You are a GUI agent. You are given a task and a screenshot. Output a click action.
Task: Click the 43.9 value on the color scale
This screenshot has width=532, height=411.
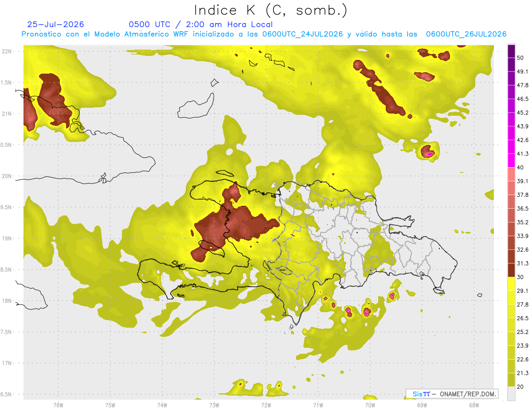(x=522, y=126)
